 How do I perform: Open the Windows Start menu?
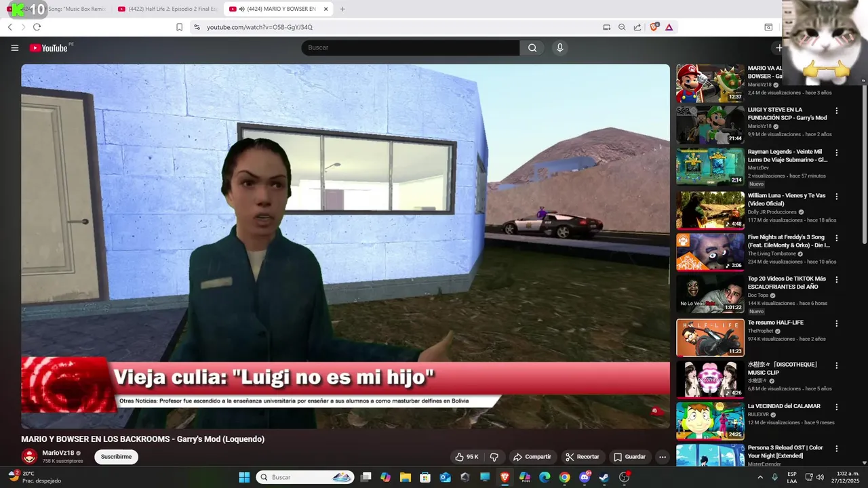click(x=244, y=477)
